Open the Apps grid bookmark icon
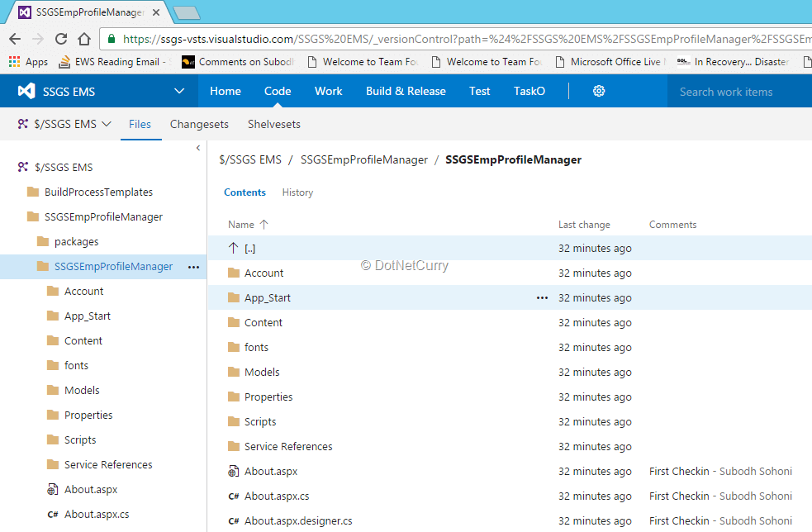Screen dimensions: 812x532 tap(15, 62)
